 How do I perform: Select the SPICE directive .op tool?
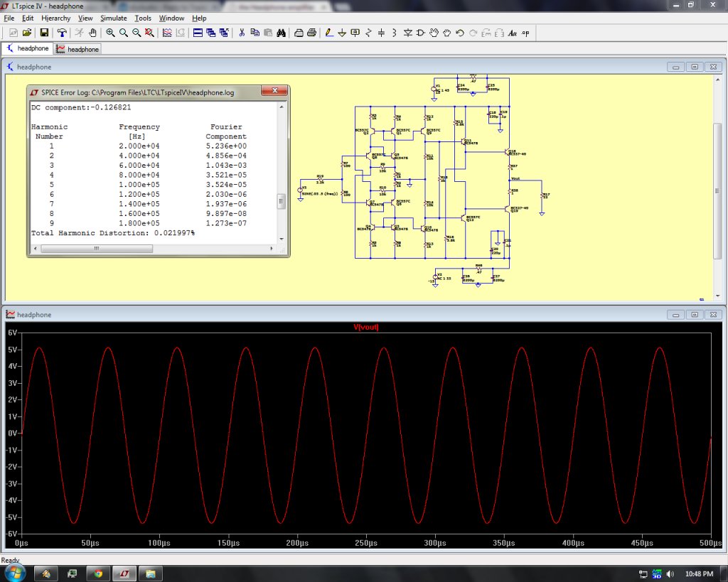coord(525,33)
